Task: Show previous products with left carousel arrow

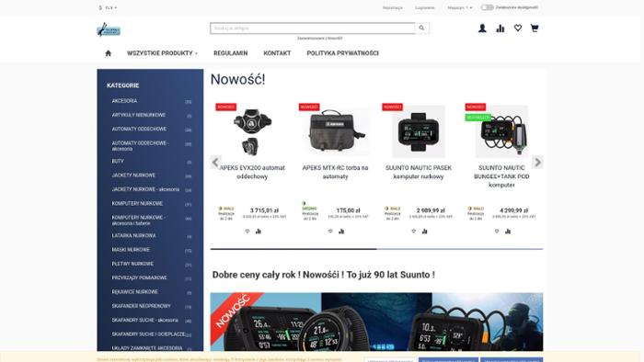Action: pyautogui.click(x=215, y=162)
